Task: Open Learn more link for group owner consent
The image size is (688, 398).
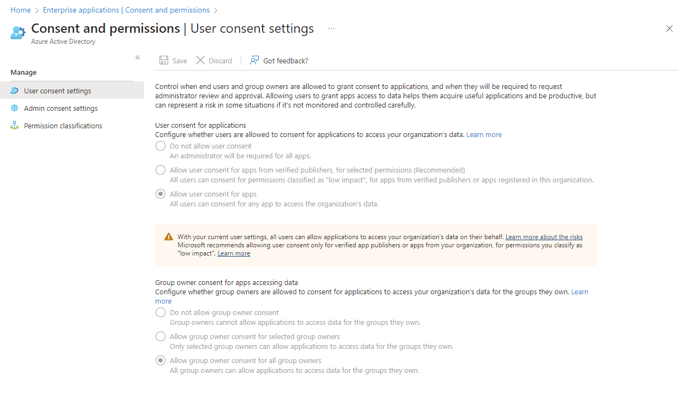Action: point(580,292)
